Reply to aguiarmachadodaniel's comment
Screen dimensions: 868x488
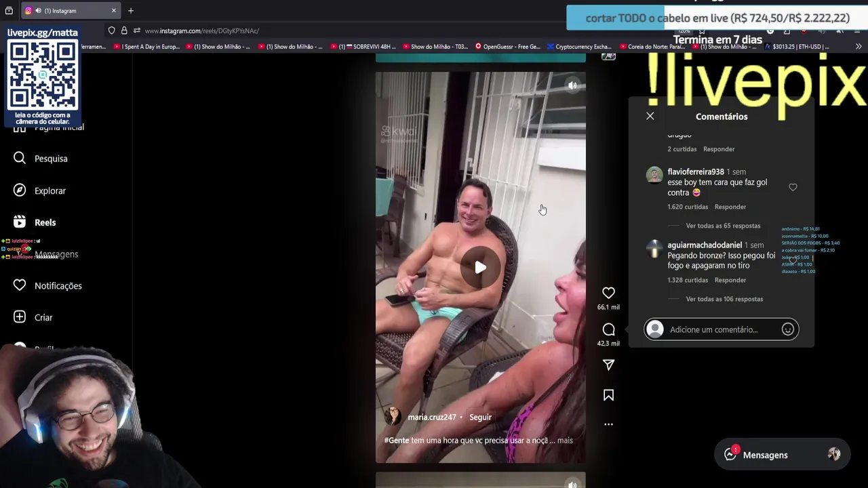730,280
